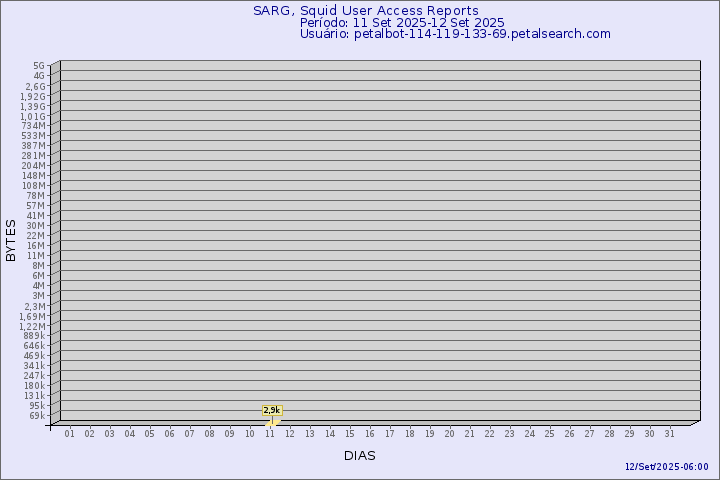Select day 25 on the x-axis
Image resolution: width=720 pixels, height=480 pixels.
(x=550, y=434)
